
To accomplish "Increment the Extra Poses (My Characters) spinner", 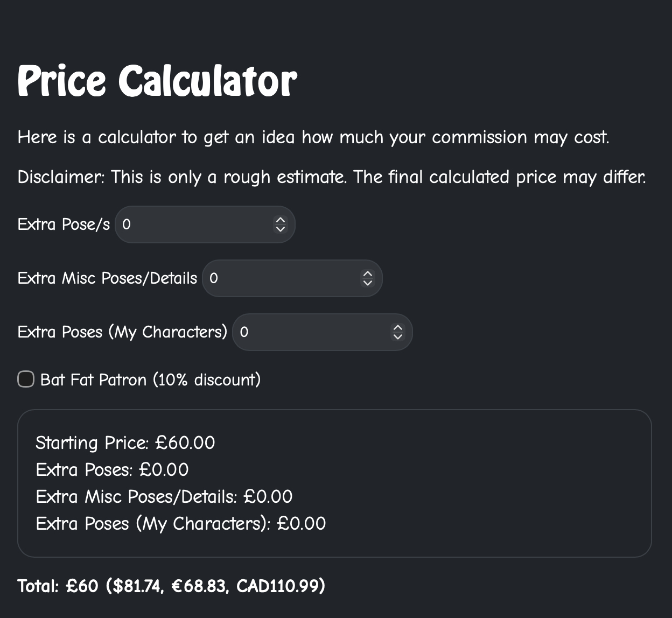I will (x=397, y=328).
